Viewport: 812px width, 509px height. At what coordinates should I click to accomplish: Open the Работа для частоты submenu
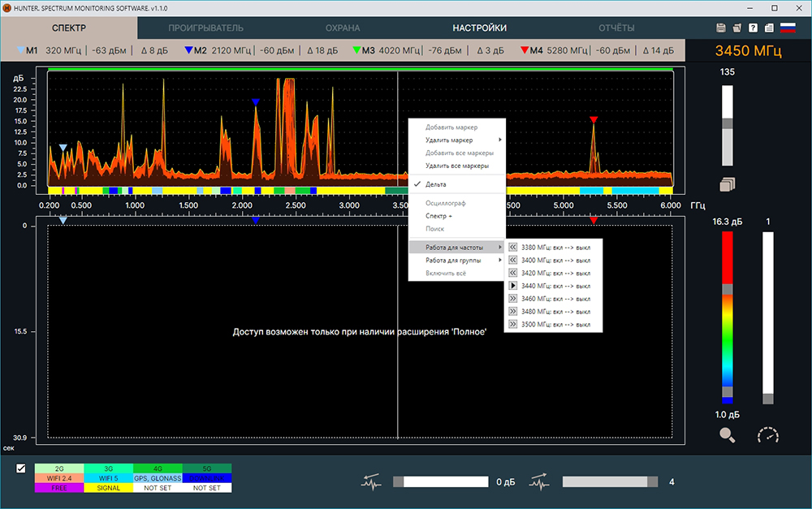[456, 247]
